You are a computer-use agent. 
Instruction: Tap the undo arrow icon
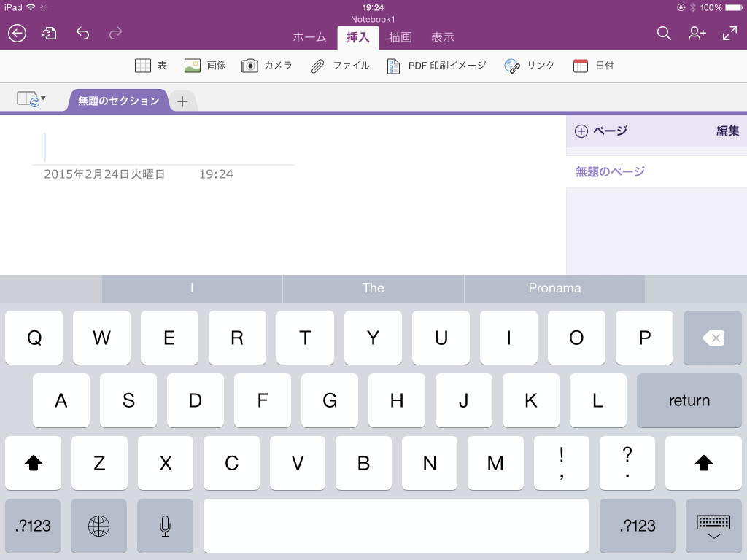[x=82, y=33]
